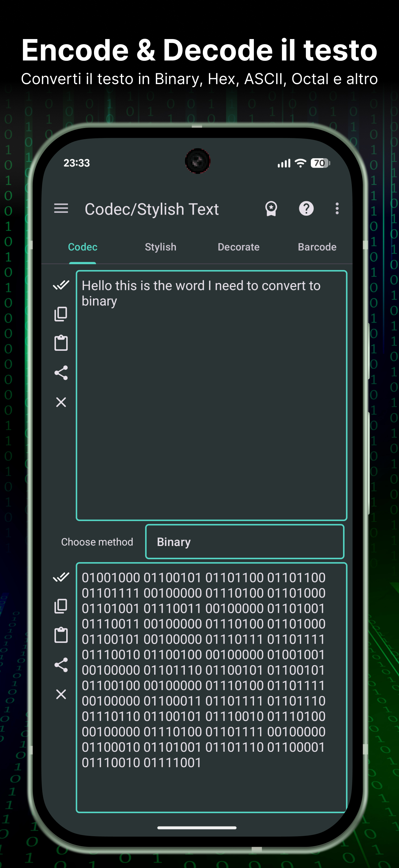399x868 pixels.
Task: Share the binary output
Action: (61, 665)
